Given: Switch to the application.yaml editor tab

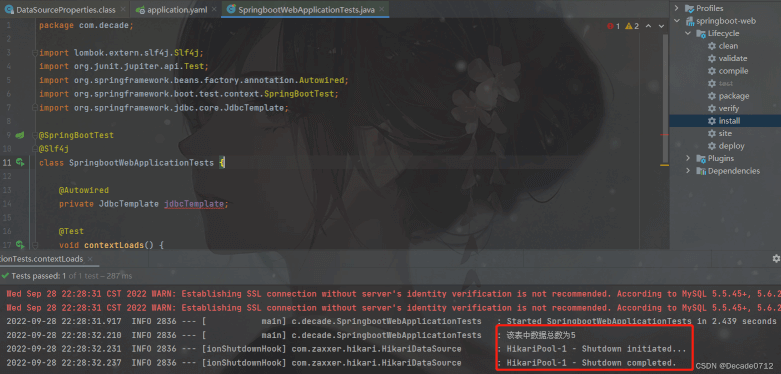Looking at the screenshot, I should point(175,9).
